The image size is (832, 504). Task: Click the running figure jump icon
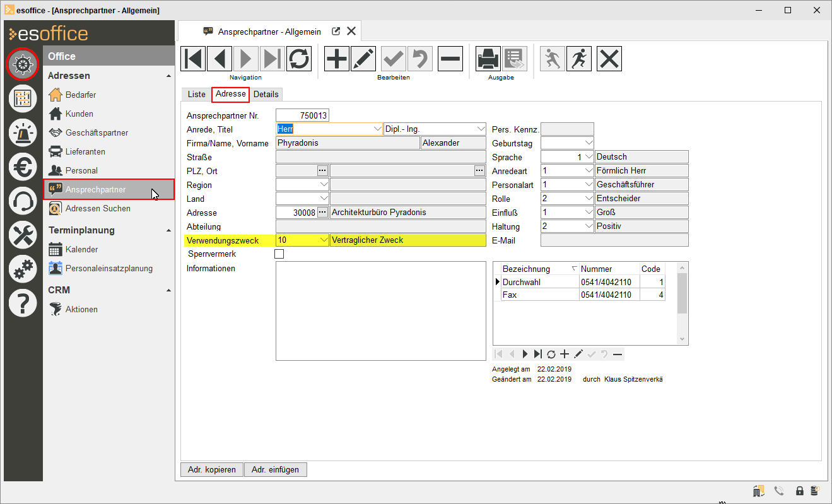tap(579, 59)
